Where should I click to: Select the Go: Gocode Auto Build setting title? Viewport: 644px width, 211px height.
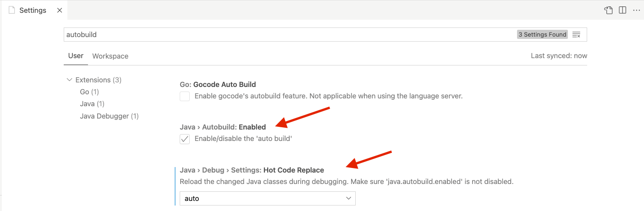218,84
